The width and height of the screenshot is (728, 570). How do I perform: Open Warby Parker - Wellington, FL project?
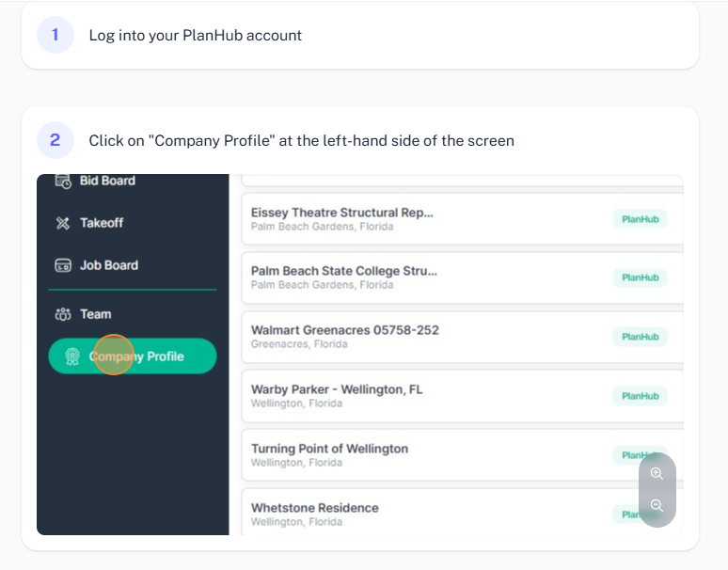click(463, 396)
